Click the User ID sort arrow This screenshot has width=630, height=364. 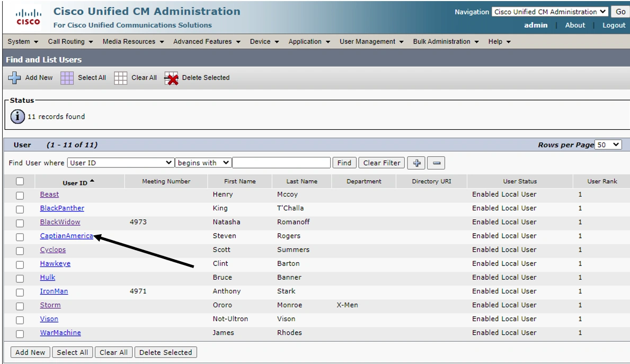coord(92,181)
